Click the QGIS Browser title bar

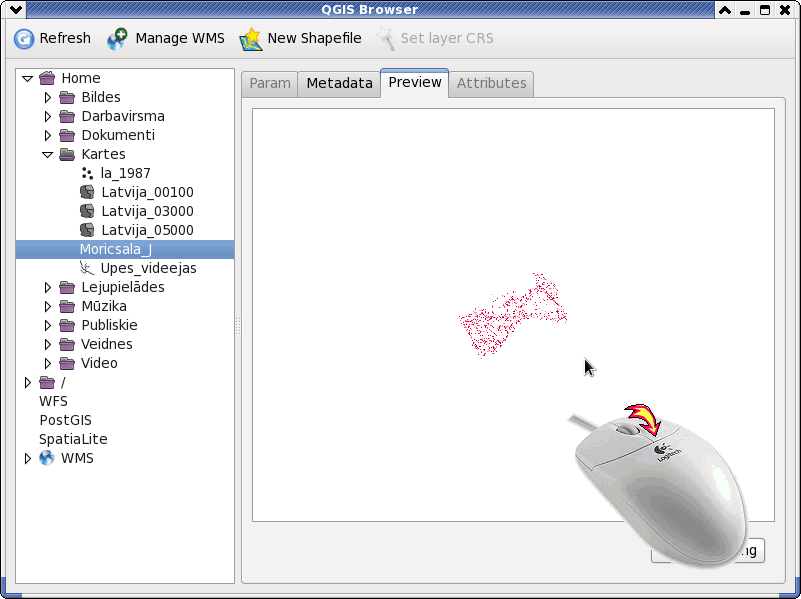click(x=369, y=10)
